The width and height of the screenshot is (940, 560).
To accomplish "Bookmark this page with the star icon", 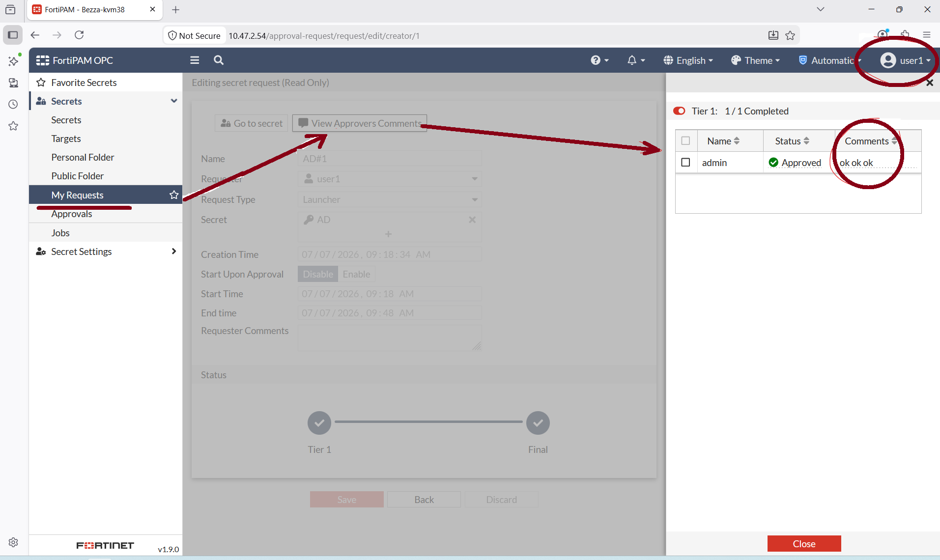I will coord(790,35).
